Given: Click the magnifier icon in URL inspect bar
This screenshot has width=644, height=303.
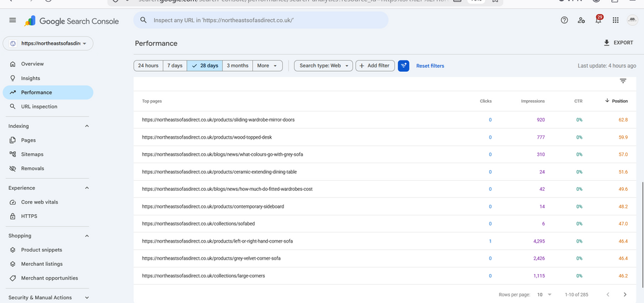Looking at the screenshot, I should click(x=143, y=20).
